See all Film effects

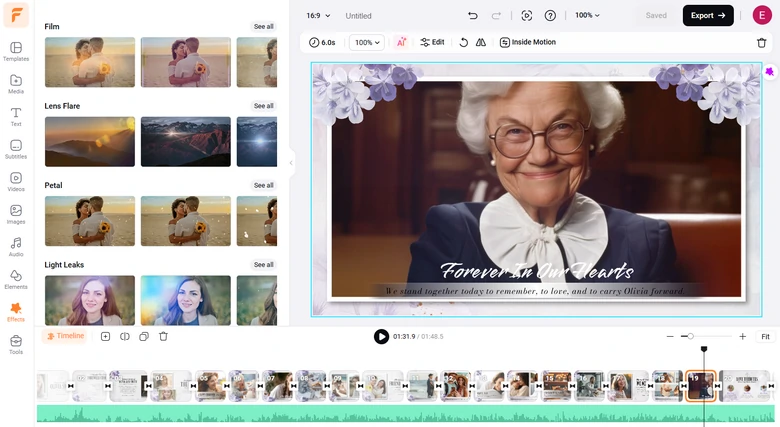click(264, 26)
